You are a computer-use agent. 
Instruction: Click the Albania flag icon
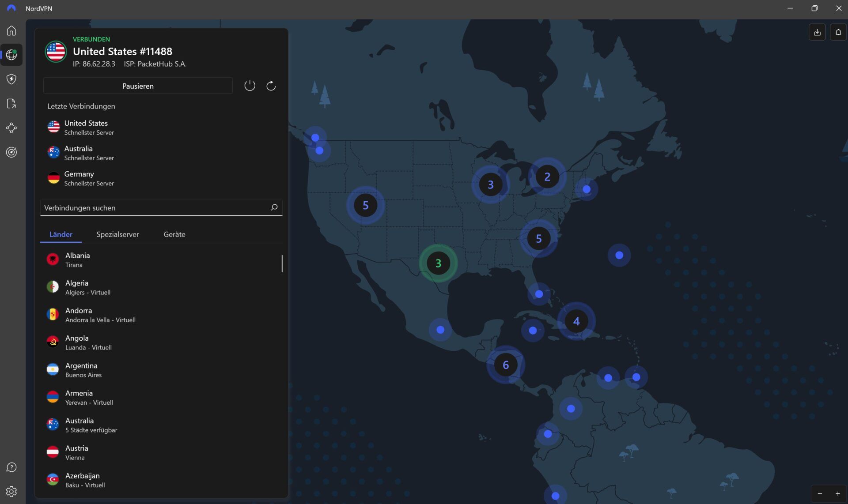click(x=53, y=260)
